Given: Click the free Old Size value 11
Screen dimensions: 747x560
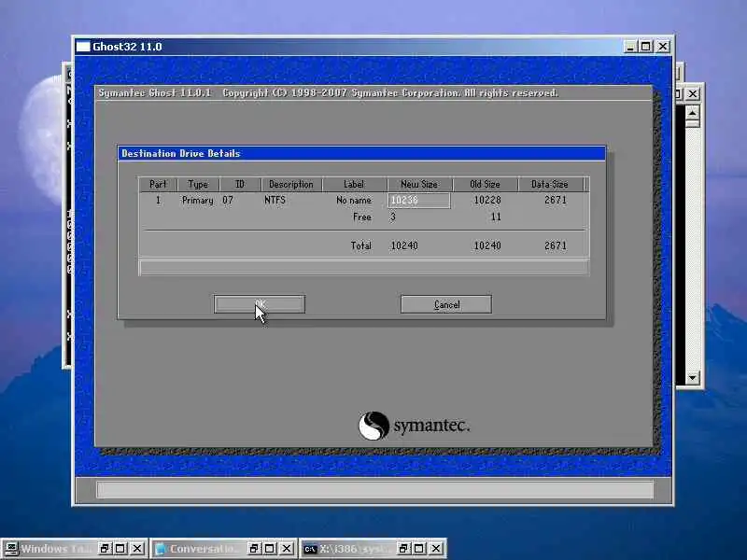Looking at the screenshot, I should pos(496,217).
